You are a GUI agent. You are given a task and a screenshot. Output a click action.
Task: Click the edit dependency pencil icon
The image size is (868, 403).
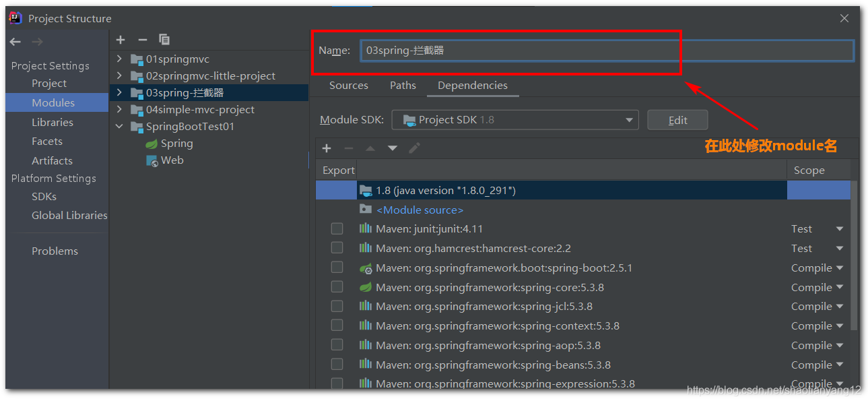pyautogui.click(x=413, y=148)
